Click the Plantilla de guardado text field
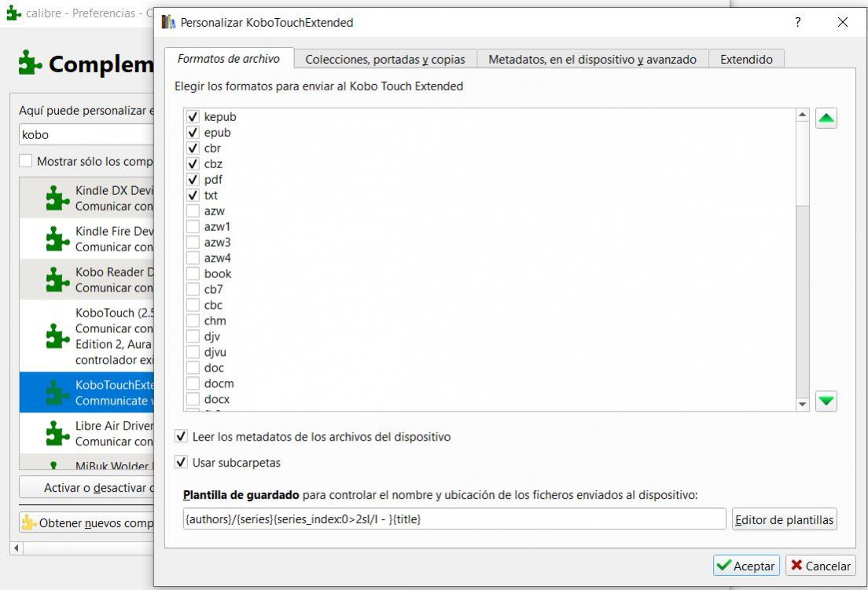This screenshot has height=590, width=868. click(x=454, y=519)
